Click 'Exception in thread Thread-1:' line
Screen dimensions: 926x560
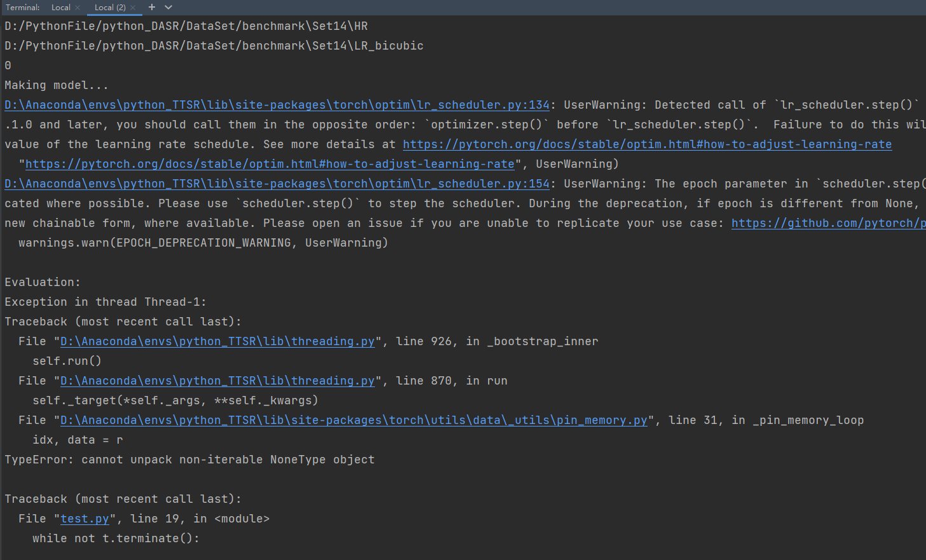point(106,302)
